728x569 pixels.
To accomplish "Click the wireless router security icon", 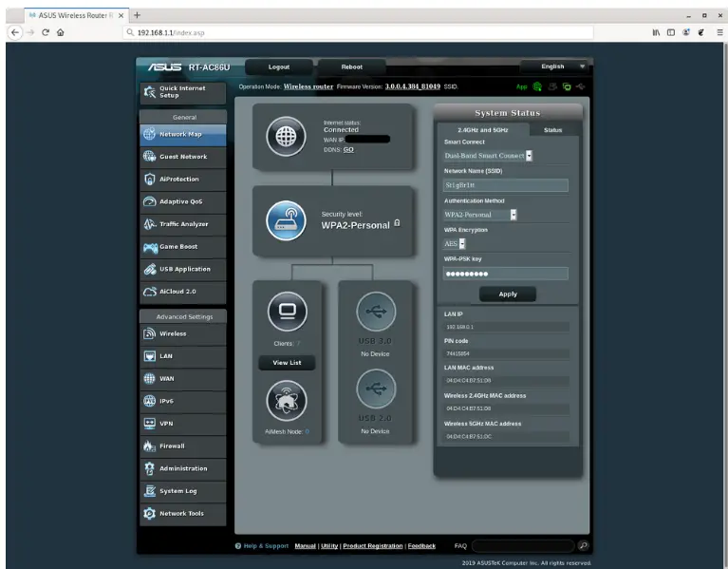I will [286, 220].
